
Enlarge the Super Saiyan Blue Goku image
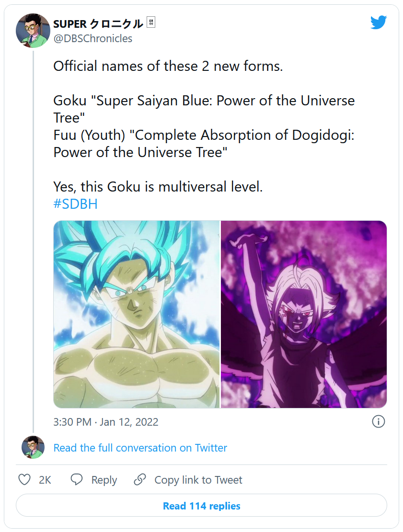pos(136,314)
